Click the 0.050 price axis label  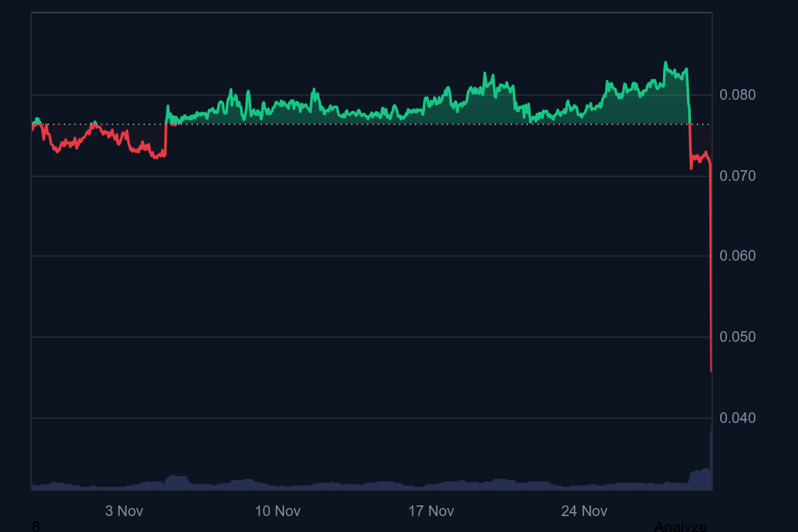[x=738, y=336]
